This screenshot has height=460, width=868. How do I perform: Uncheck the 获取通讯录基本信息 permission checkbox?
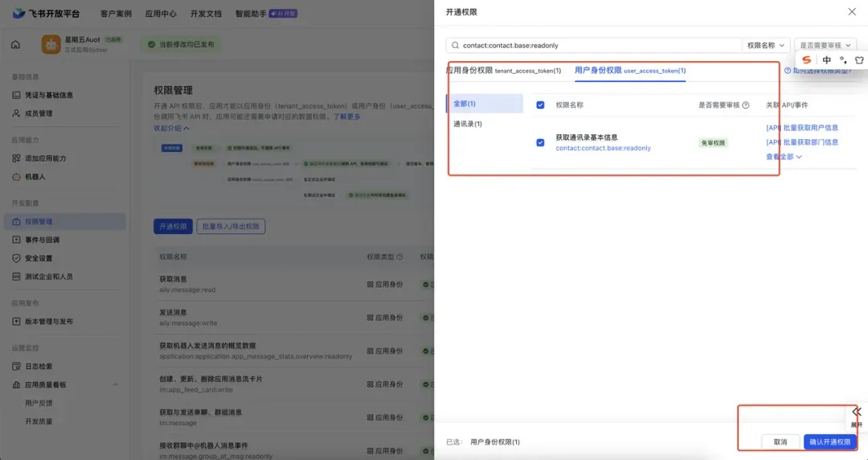pos(540,142)
